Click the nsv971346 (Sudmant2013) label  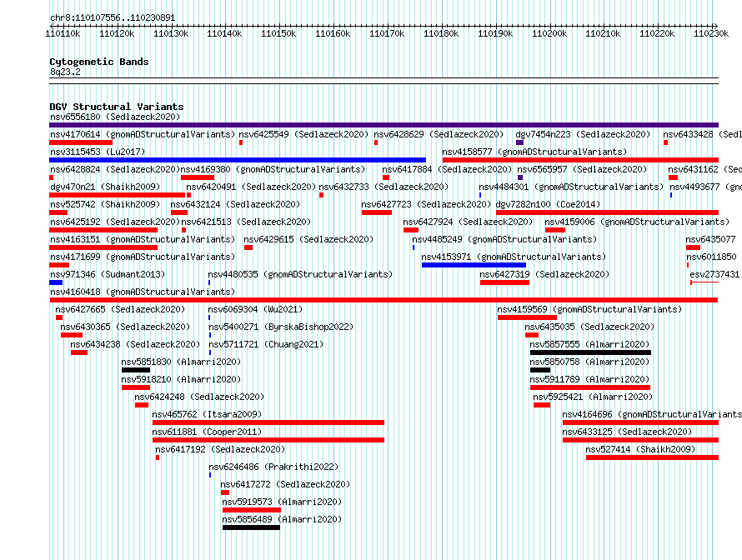pos(108,274)
